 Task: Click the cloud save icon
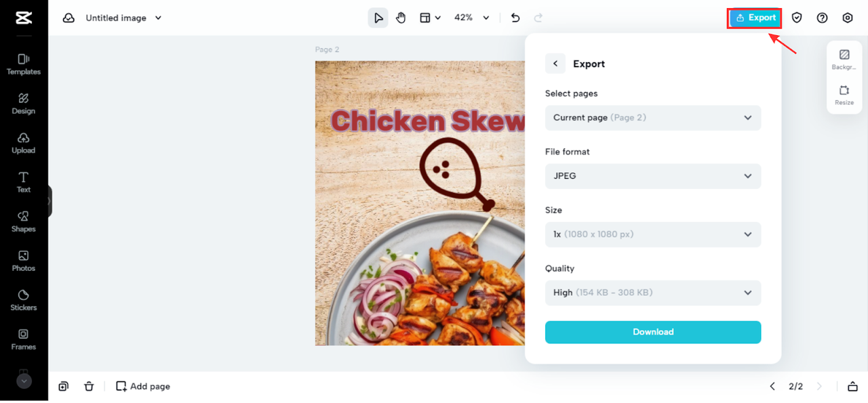coord(68,18)
